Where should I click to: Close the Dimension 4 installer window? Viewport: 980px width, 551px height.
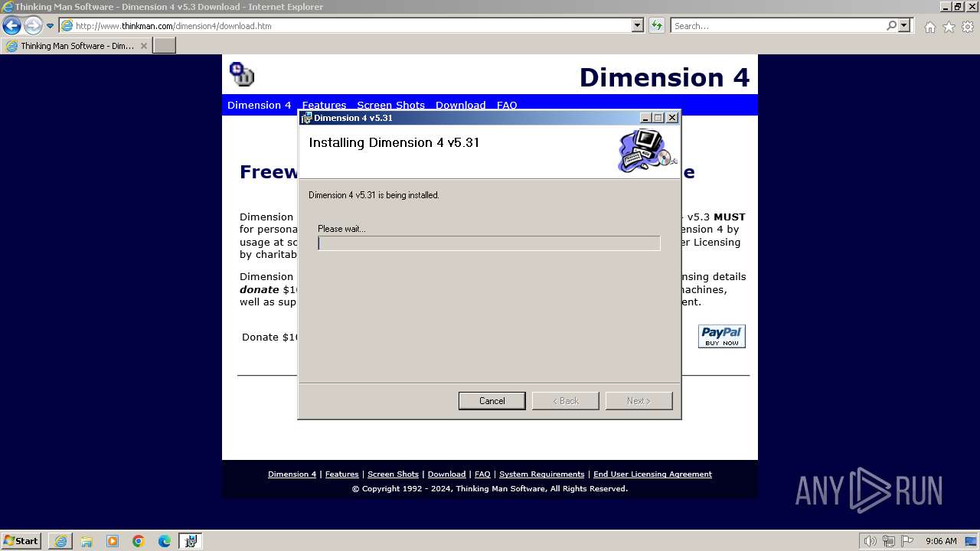(672, 118)
